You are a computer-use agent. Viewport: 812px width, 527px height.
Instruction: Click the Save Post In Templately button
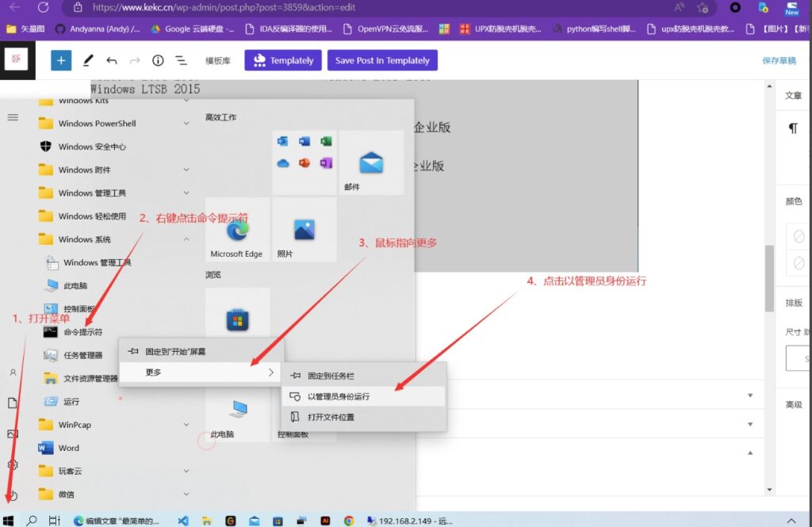point(382,60)
